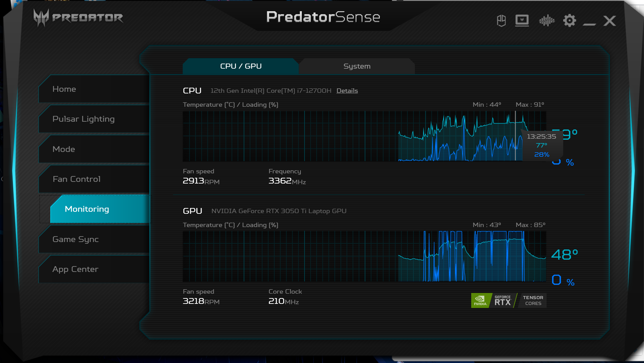
Task: Select the CPU / GPU tab
Action: coord(241,66)
